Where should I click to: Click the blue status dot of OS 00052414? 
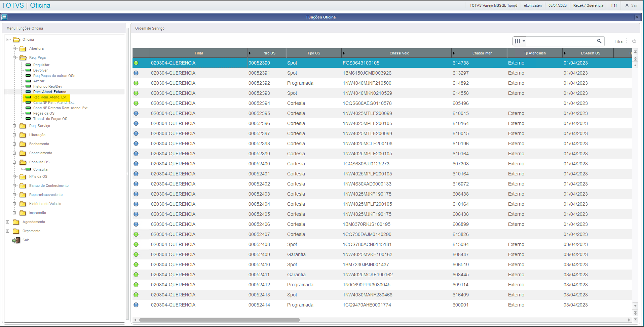click(x=136, y=305)
